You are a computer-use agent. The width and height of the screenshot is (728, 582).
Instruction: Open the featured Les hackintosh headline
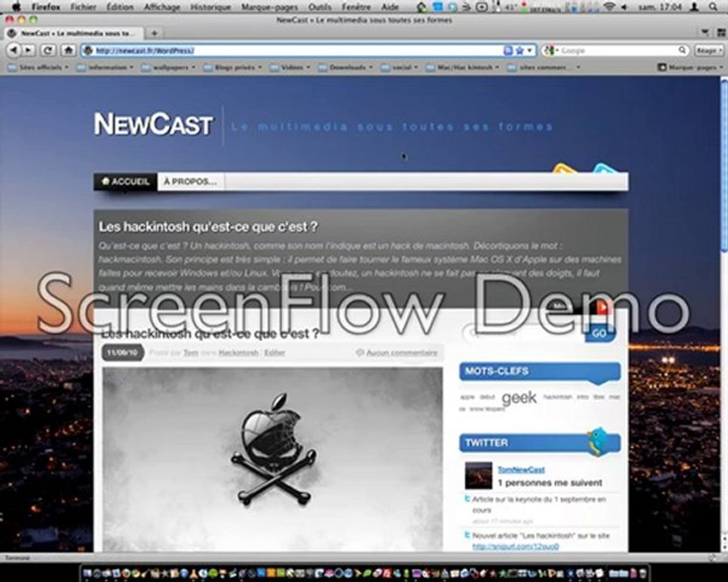pyautogui.click(x=208, y=226)
